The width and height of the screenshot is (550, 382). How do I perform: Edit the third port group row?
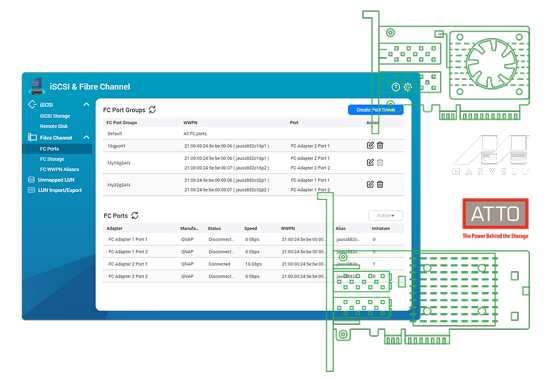(370, 162)
